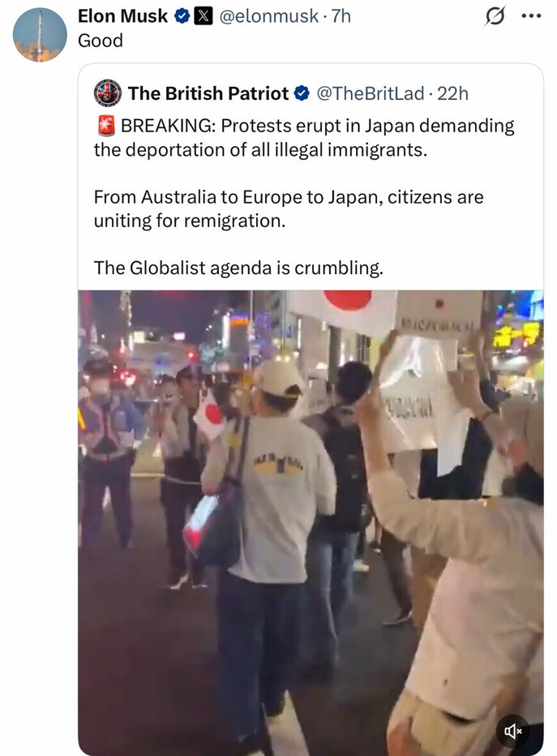Open Elon Musk's rocket profile picture
This screenshot has height=756, width=557.
click(x=40, y=35)
